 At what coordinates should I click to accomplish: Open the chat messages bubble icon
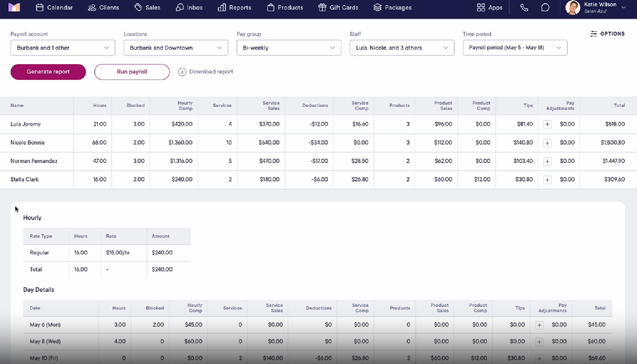pos(545,8)
